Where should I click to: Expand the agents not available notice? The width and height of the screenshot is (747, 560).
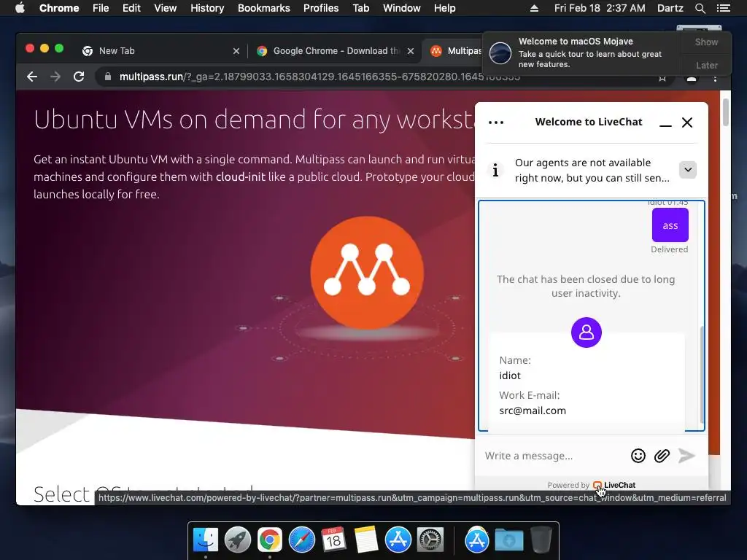(688, 169)
